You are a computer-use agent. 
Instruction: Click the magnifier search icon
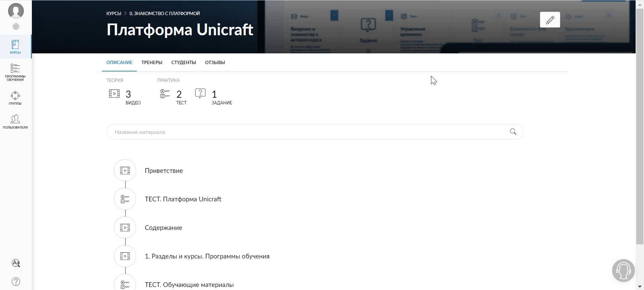[513, 132]
